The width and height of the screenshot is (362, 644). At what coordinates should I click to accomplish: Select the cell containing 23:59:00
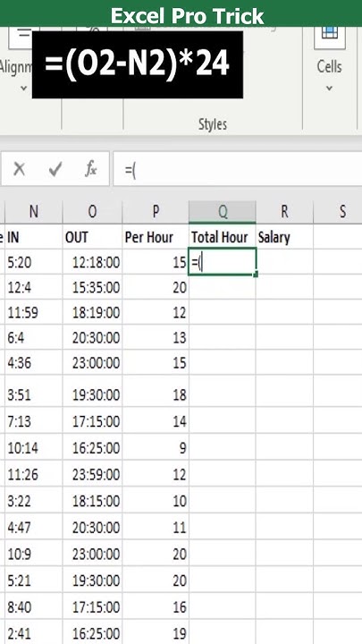[92, 475]
